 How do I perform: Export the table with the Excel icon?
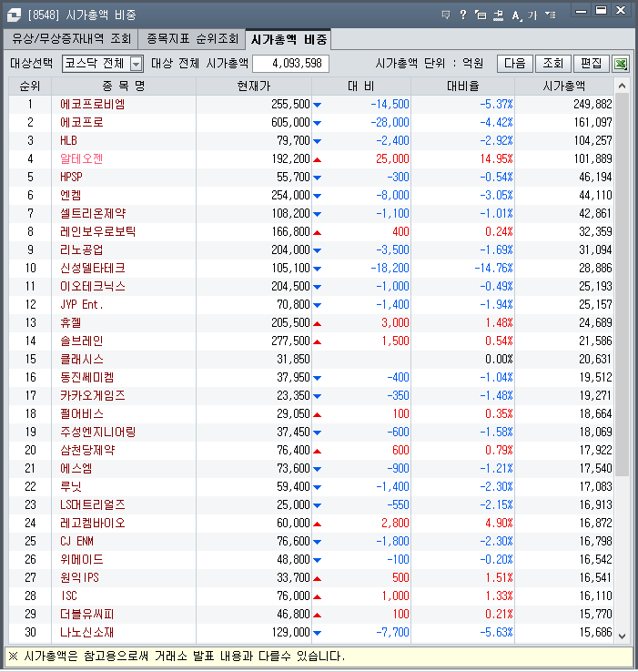(x=621, y=64)
